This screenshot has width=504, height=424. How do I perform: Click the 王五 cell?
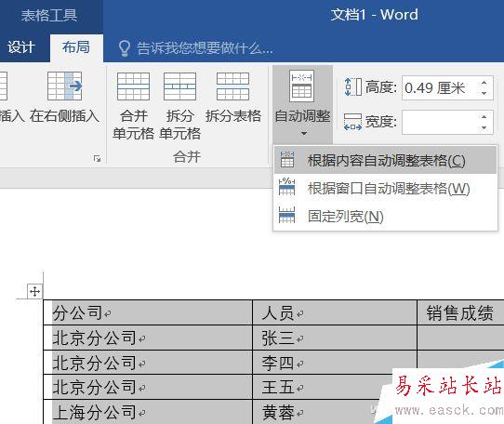[323, 387]
